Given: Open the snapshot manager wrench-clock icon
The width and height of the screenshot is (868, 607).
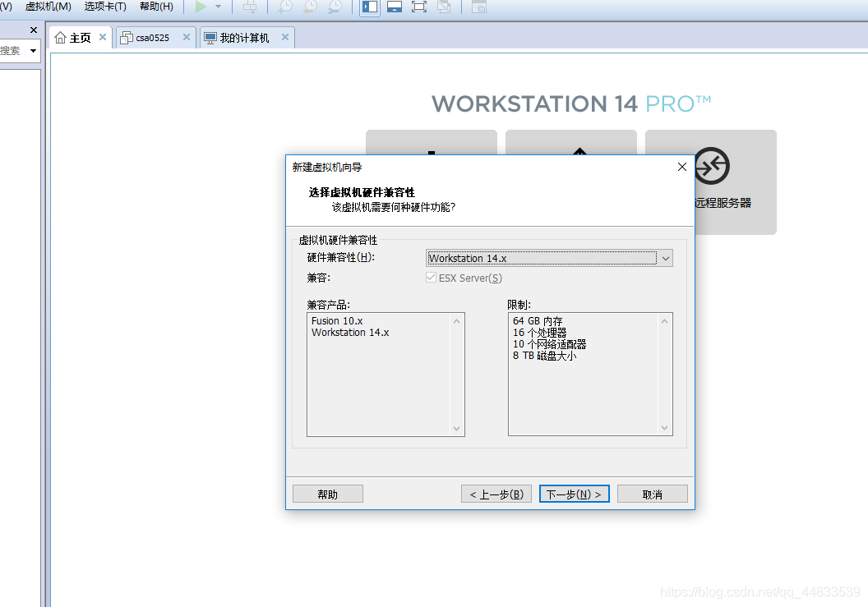Looking at the screenshot, I should (x=335, y=7).
